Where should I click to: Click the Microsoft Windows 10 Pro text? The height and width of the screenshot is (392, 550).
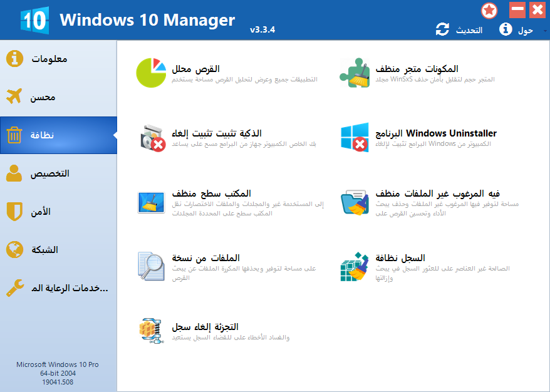coord(58,364)
